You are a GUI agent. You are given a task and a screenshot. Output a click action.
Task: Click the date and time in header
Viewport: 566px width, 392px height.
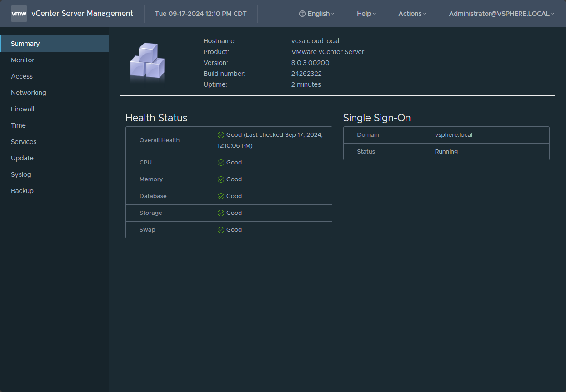click(x=201, y=14)
